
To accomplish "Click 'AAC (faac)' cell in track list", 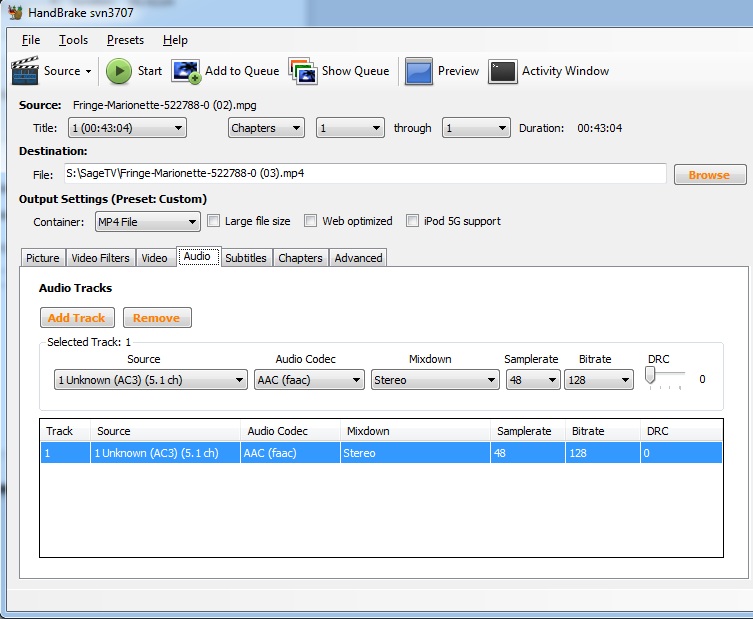I will pyautogui.click(x=290, y=453).
